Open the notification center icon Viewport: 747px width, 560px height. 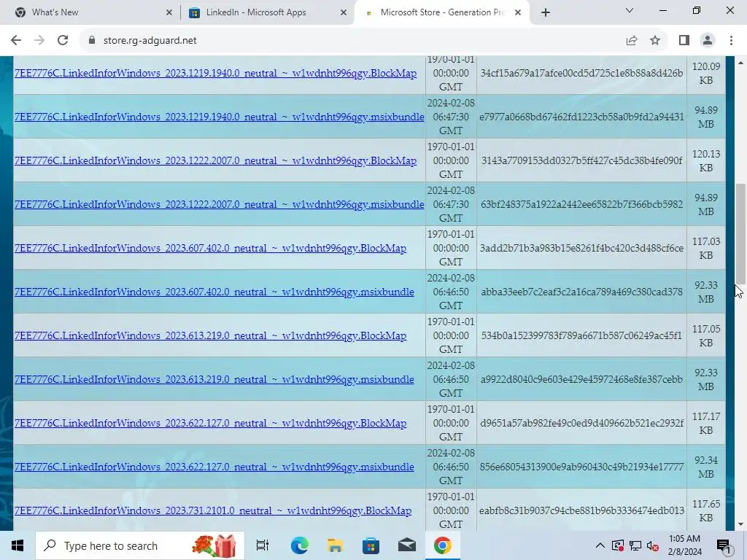click(724, 547)
